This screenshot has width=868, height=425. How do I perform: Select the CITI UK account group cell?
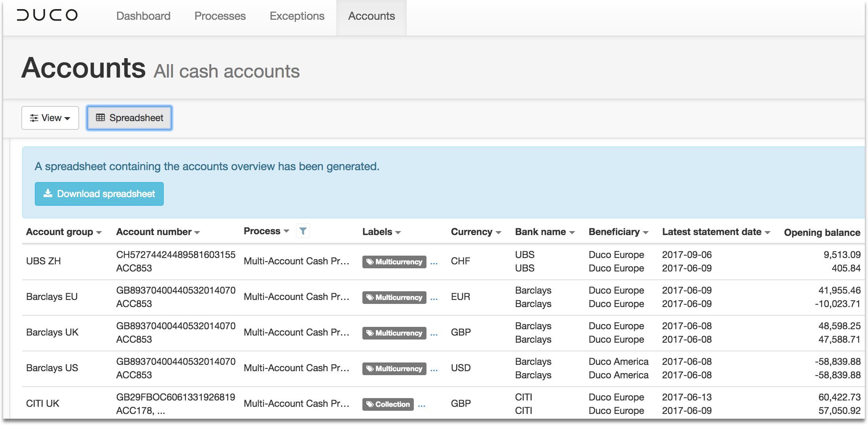(x=43, y=404)
